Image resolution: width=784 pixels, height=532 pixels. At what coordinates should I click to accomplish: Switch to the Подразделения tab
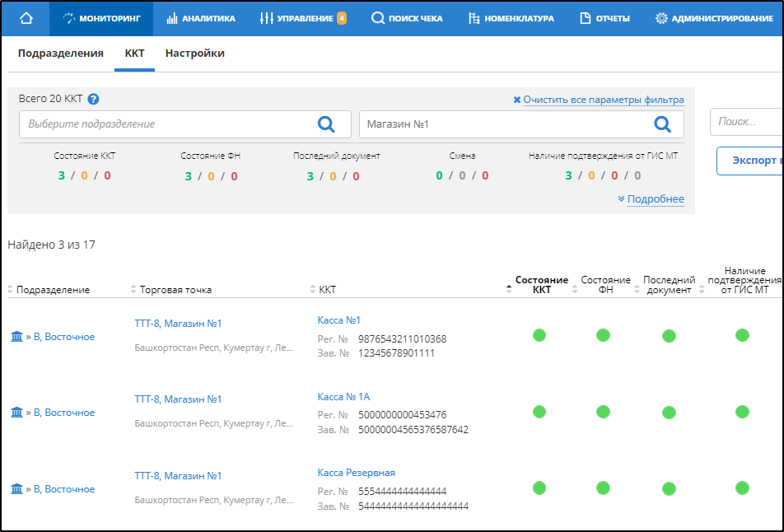(x=60, y=54)
